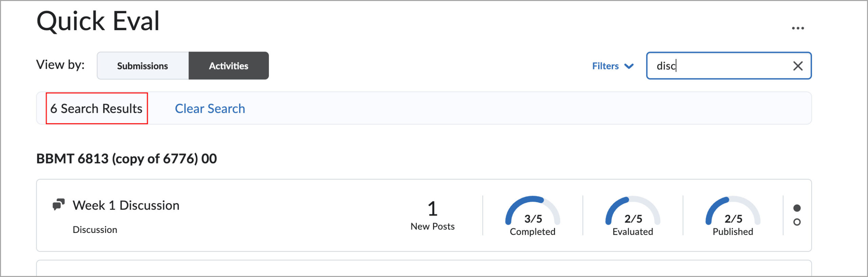Open the Week 1 Discussion activity

(126, 205)
